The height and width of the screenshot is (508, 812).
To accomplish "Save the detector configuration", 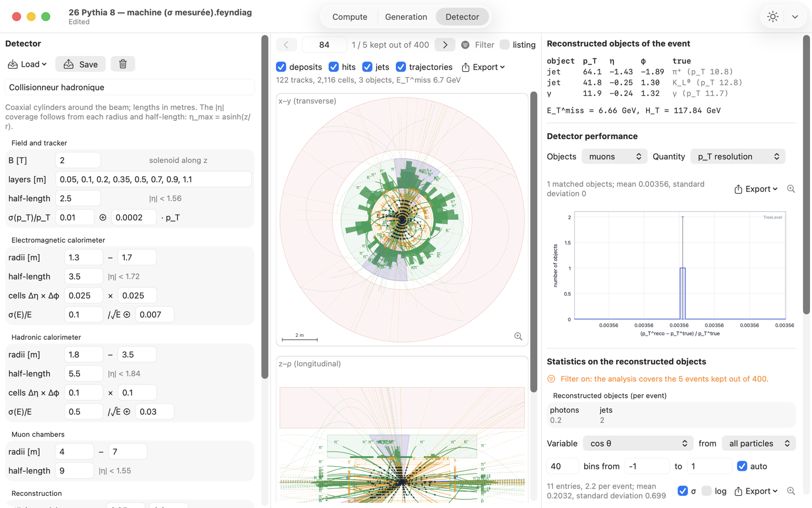I will tap(81, 64).
